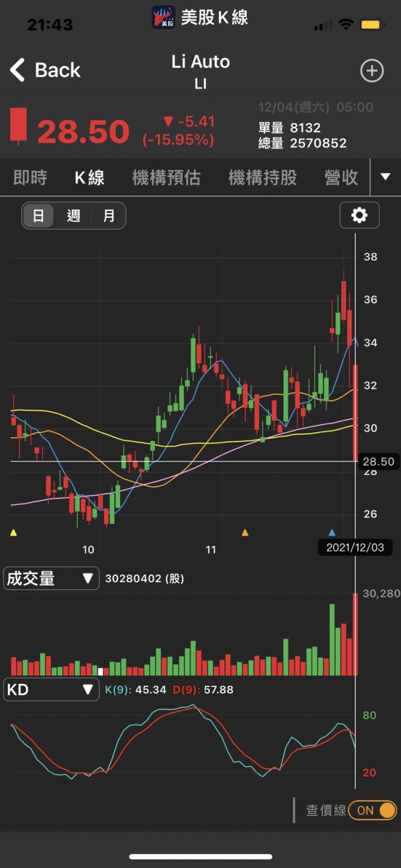Tap the 美股K線 app logo
Viewport: 401px width, 868px height.
163,17
